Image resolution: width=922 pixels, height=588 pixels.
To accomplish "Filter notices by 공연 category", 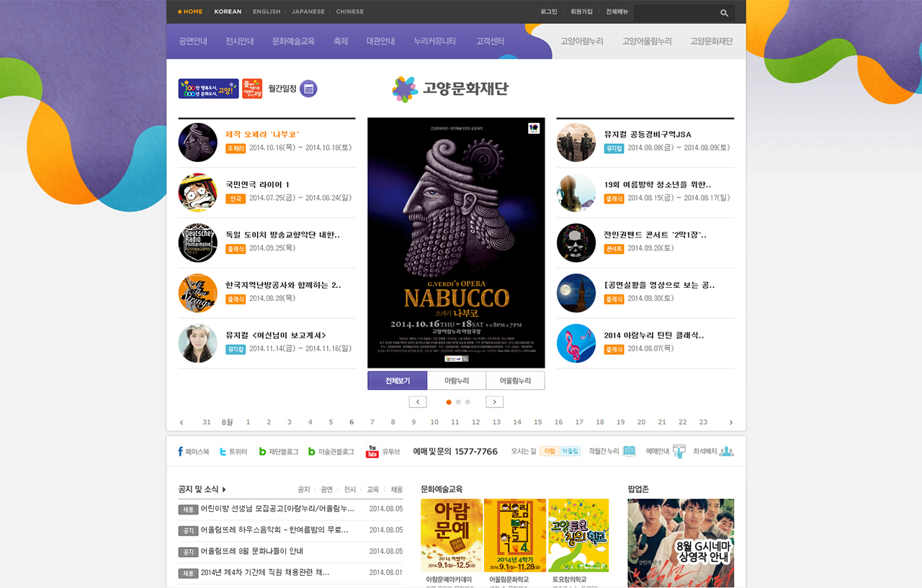I will pyautogui.click(x=327, y=489).
